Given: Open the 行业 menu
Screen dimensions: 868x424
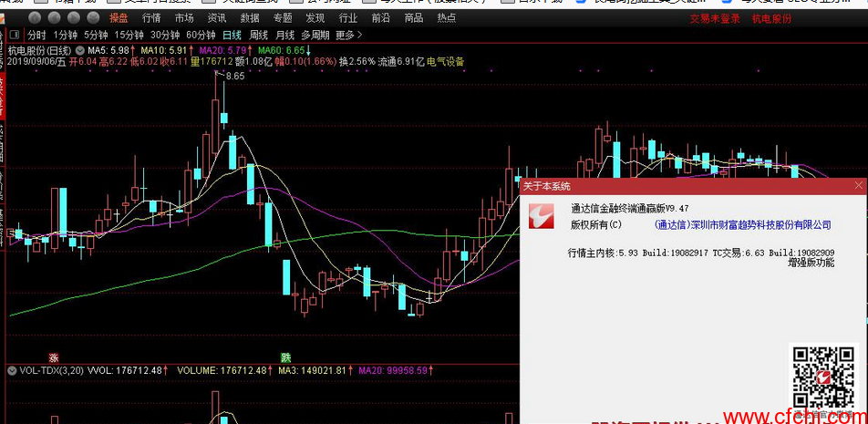Looking at the screenshot, I should (347, 17).
